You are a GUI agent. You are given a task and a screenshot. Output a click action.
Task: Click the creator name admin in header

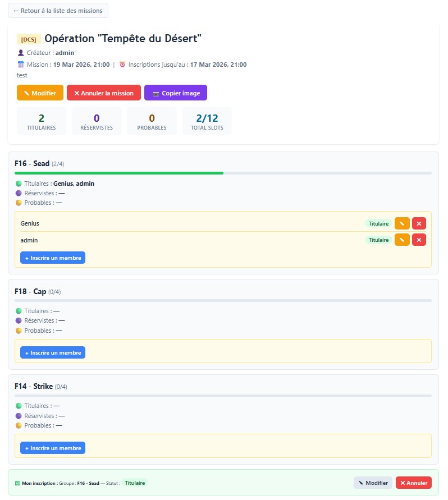[65, 53]
